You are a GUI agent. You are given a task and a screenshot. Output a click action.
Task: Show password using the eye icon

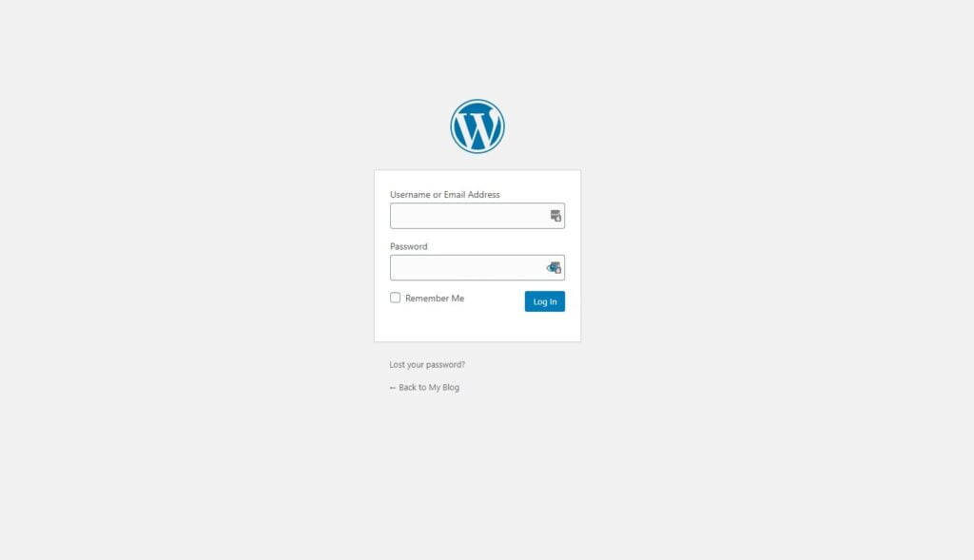click(x=549, y=267)
